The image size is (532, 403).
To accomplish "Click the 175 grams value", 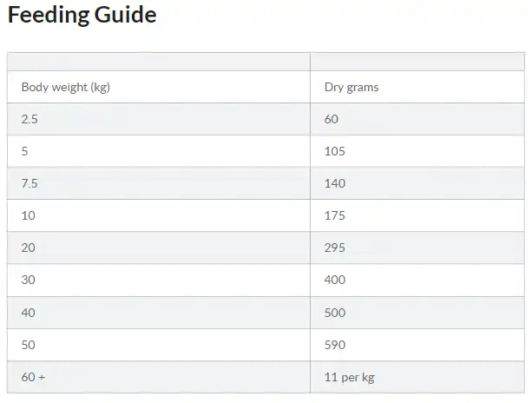I will [x=335, y=215].
